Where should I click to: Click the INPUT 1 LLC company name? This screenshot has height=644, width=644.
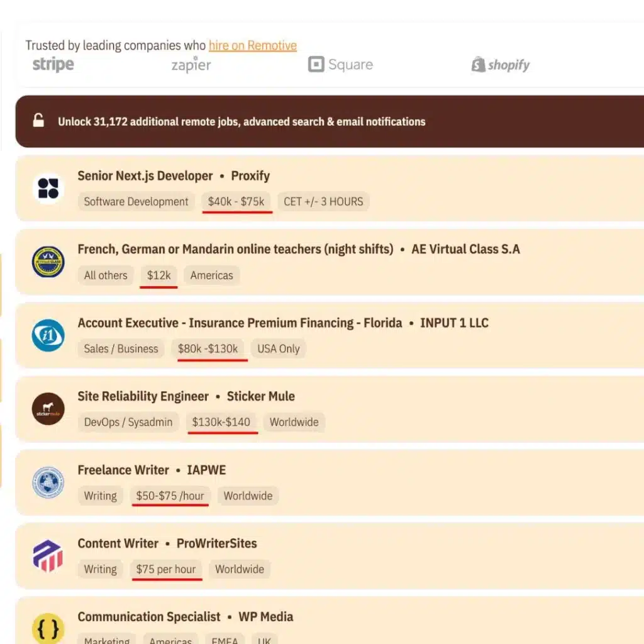coord(454,323)
